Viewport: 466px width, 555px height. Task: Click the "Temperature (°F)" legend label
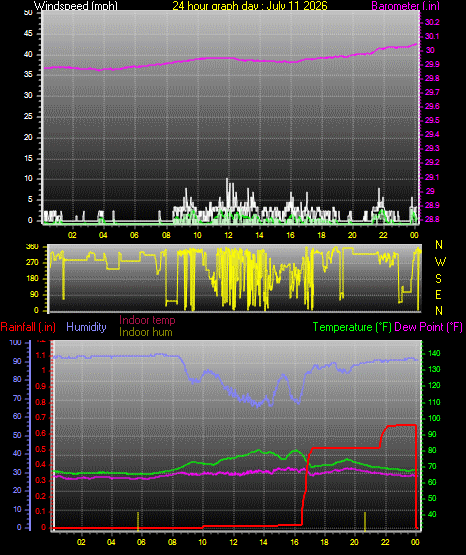pos(352,327)
